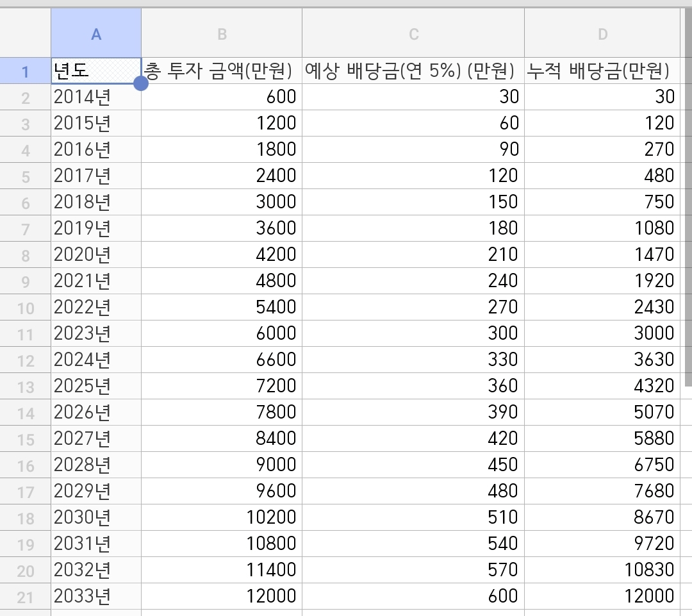Select column C header

pyautogui.click(x=413, y=33)
